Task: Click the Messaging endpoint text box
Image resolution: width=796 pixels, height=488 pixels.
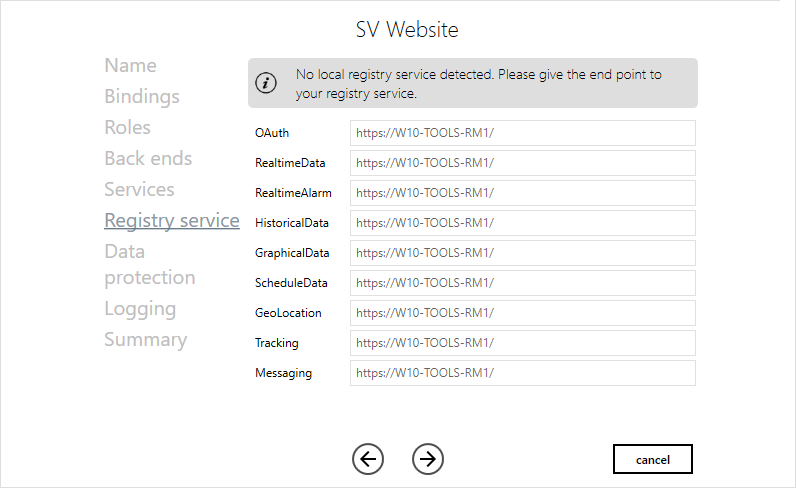Action: [522, 373]
